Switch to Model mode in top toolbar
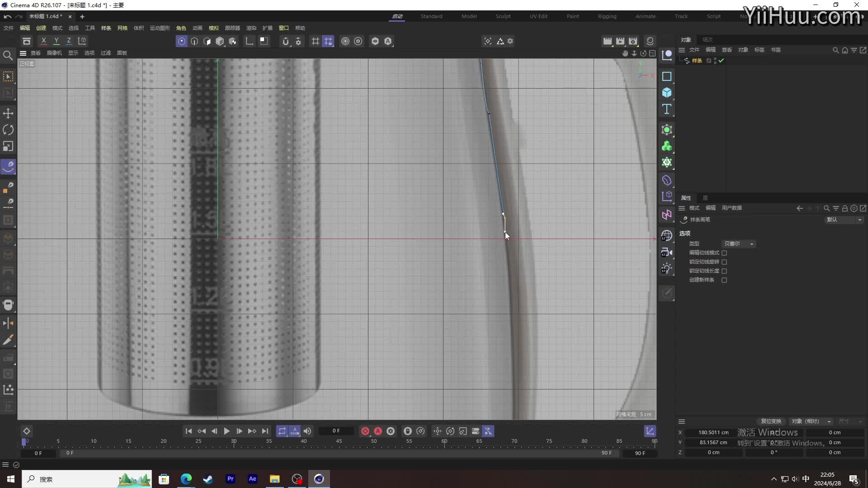The image size is (868, 488). [220, 41]
